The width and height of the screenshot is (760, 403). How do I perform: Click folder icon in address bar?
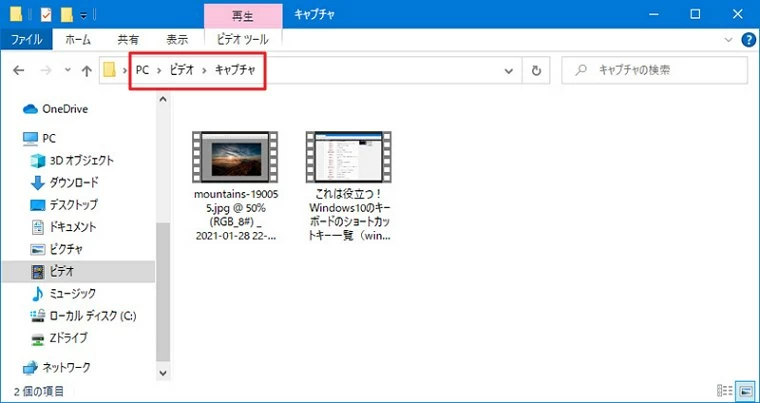pos(110,71)
